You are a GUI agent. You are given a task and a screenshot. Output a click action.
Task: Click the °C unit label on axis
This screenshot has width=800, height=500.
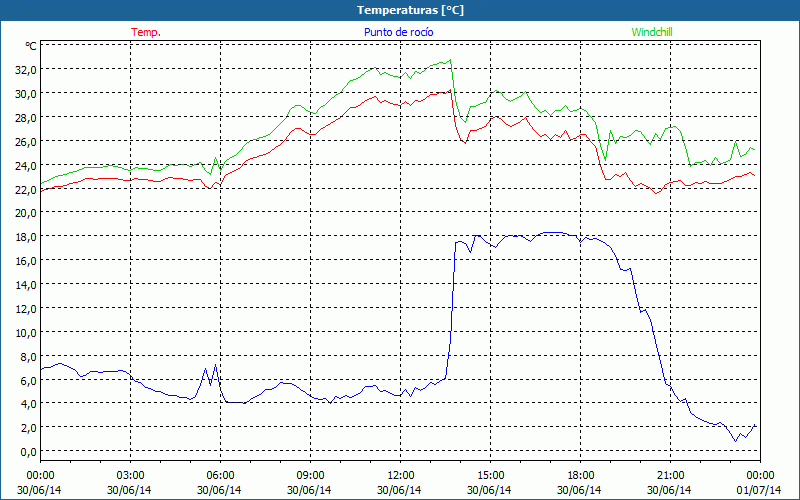point(30,46)
